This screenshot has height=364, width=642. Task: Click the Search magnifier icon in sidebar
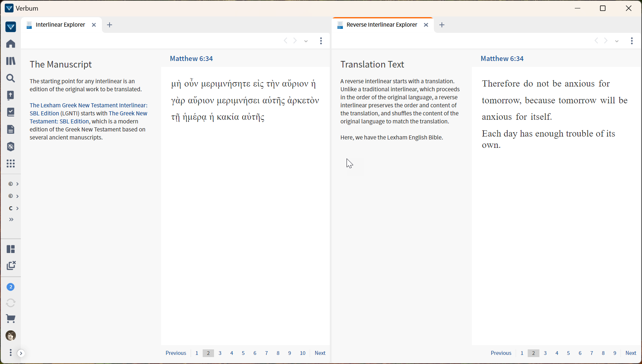click(11, 78)
